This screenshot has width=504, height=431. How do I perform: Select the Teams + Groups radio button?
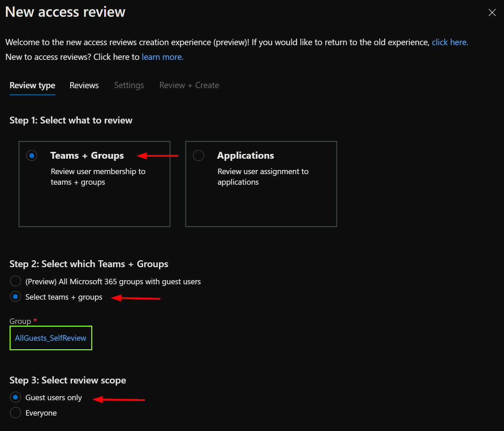click(32, 156)
